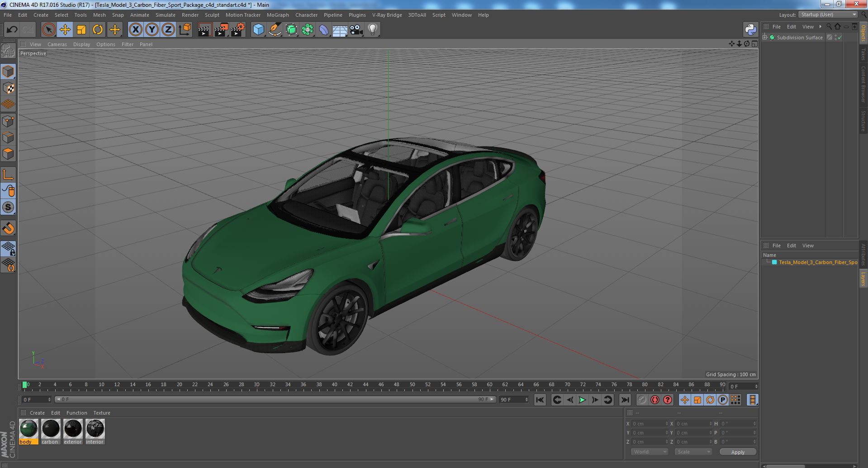
Task: Toggle Autokeying button
Action: (x=655, y=400)
